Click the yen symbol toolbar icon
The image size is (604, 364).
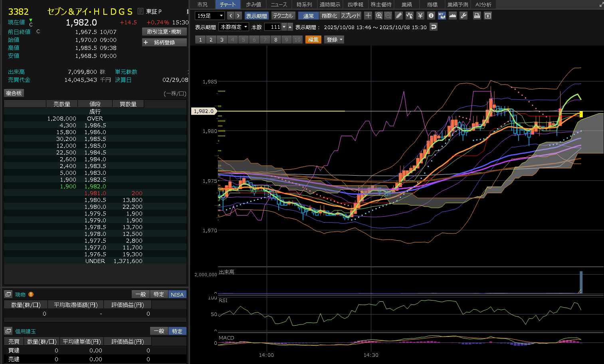coord(420,16)
